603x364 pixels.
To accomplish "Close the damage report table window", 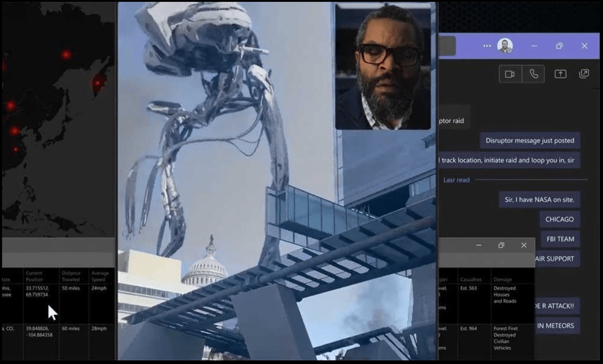I will pyautogui.click(x=524, y=245).
